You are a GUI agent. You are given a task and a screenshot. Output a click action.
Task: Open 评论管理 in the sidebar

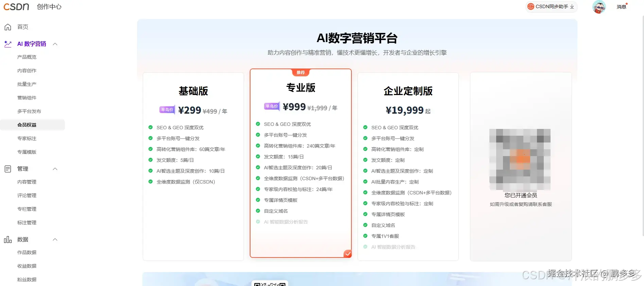27,195
